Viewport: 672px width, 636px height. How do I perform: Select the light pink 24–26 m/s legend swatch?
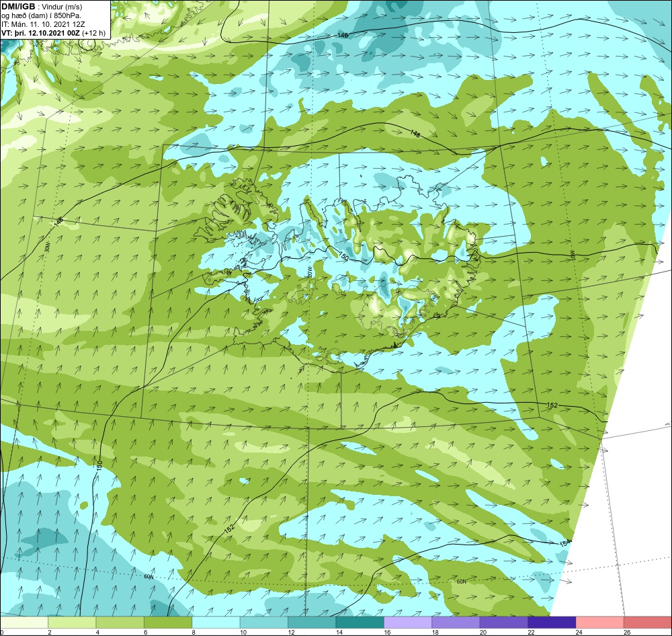pos(600,623)
